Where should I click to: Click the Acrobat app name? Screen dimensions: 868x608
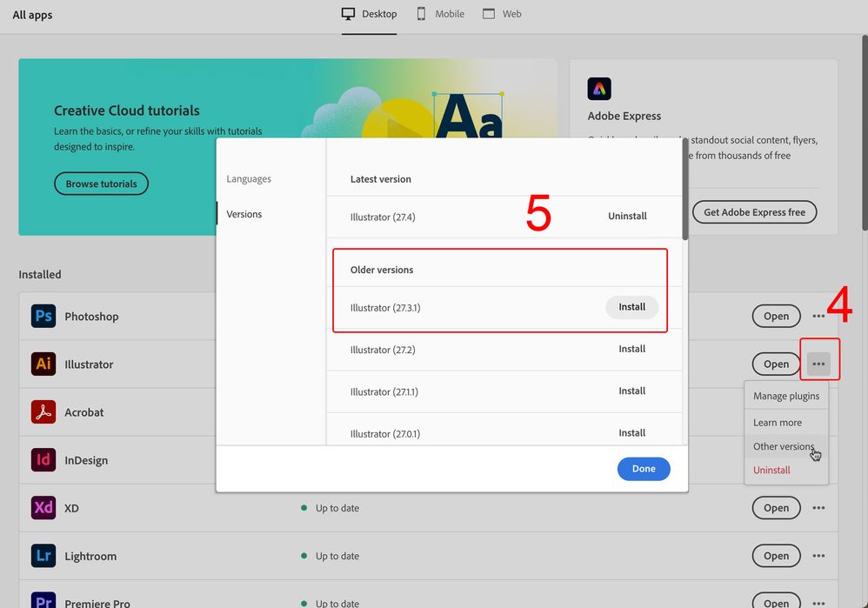coord(84,412)
